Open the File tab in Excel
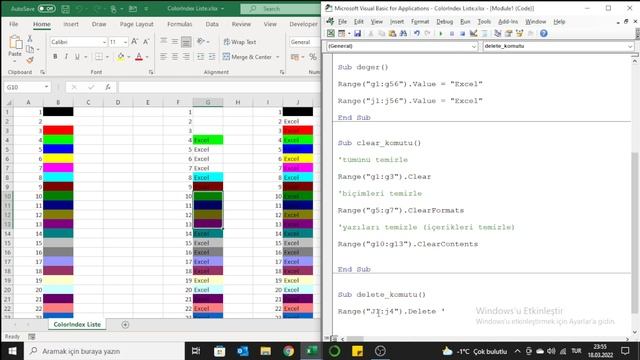The width and height of the screenshot is (640, 360). point(13,24)
